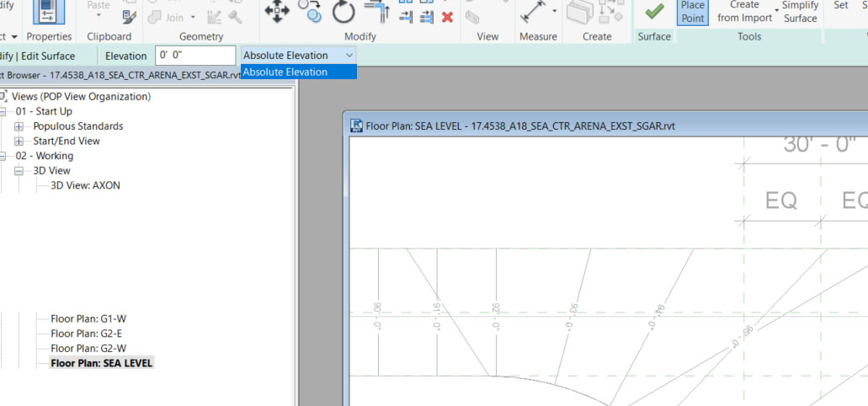Select Floor Plan: G2-W
This screenshot has height=406, width=868.
coord(88,349)
